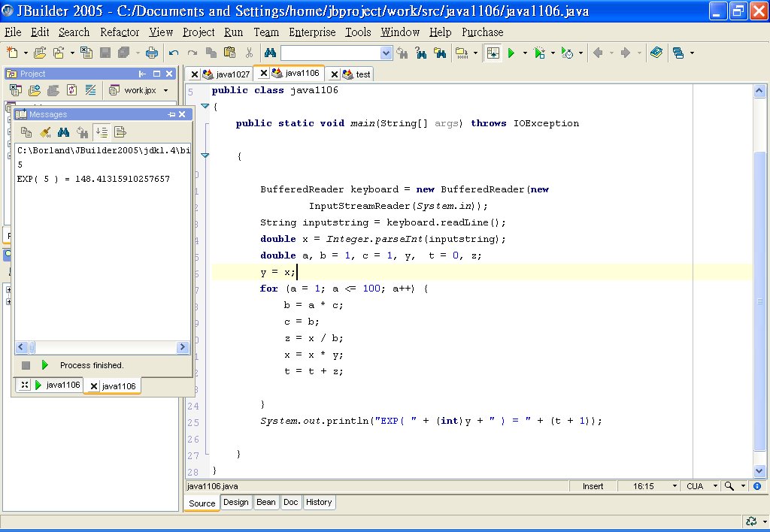Switch to the Design view tab
770x532 pixels.
click(x=235, y=502)
